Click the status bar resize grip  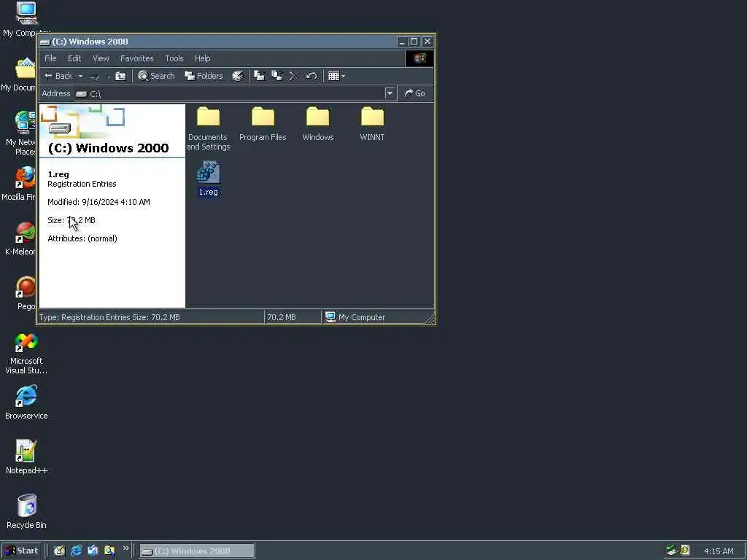(x=430, y=319)
